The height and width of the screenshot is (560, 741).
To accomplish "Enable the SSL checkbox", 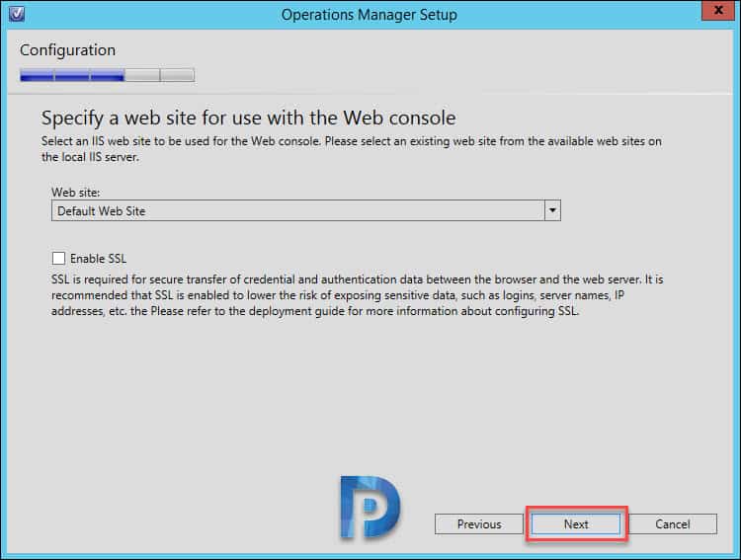I will click(58, 258).
